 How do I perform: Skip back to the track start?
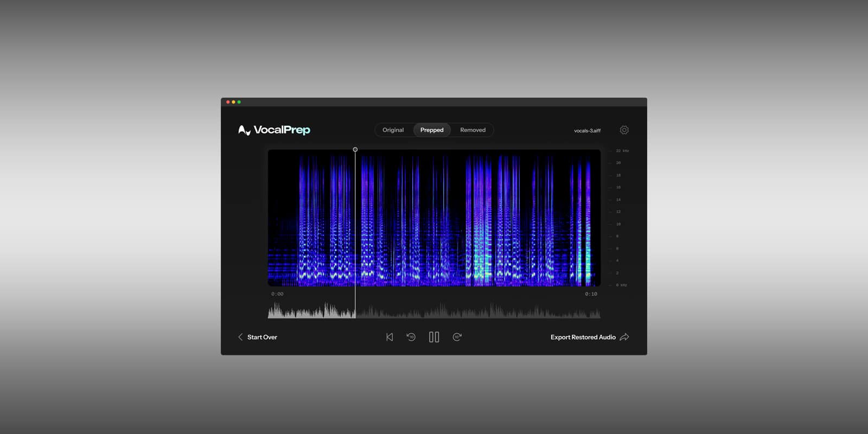(390, 337)
